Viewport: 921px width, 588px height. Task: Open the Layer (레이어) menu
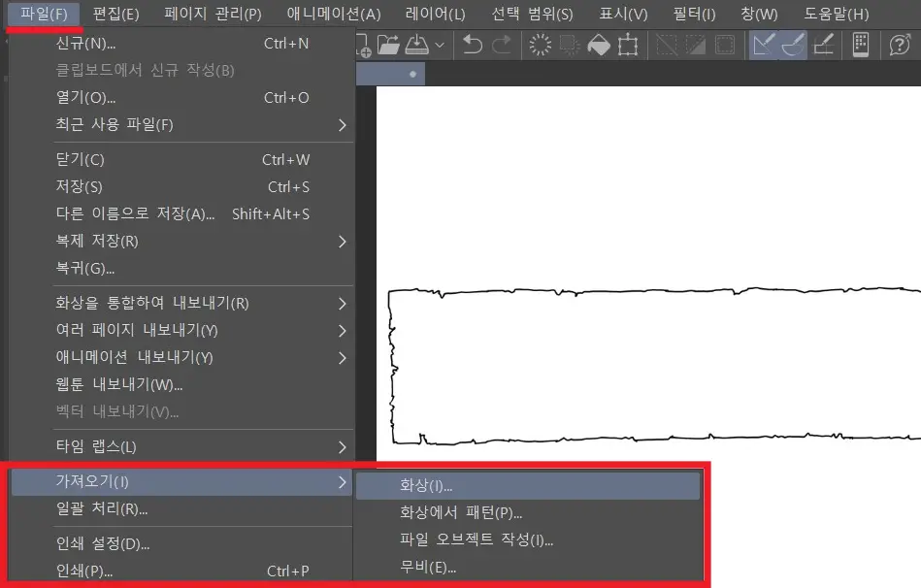[x=435, y=15]
